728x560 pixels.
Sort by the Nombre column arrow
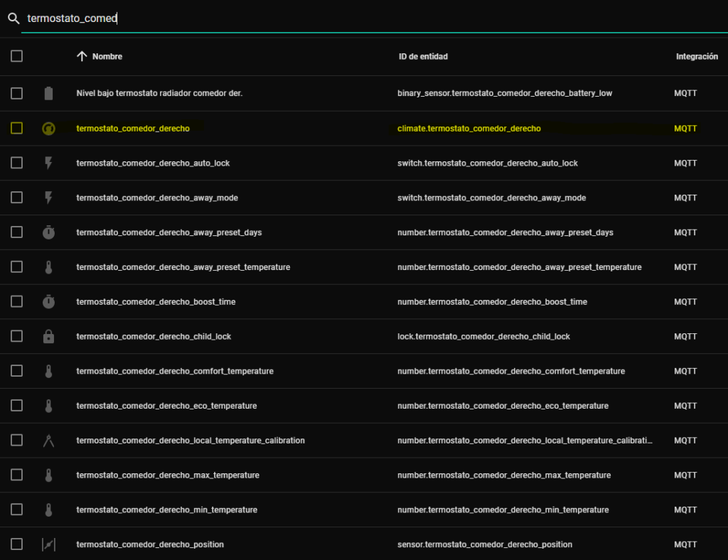(82, 56)
